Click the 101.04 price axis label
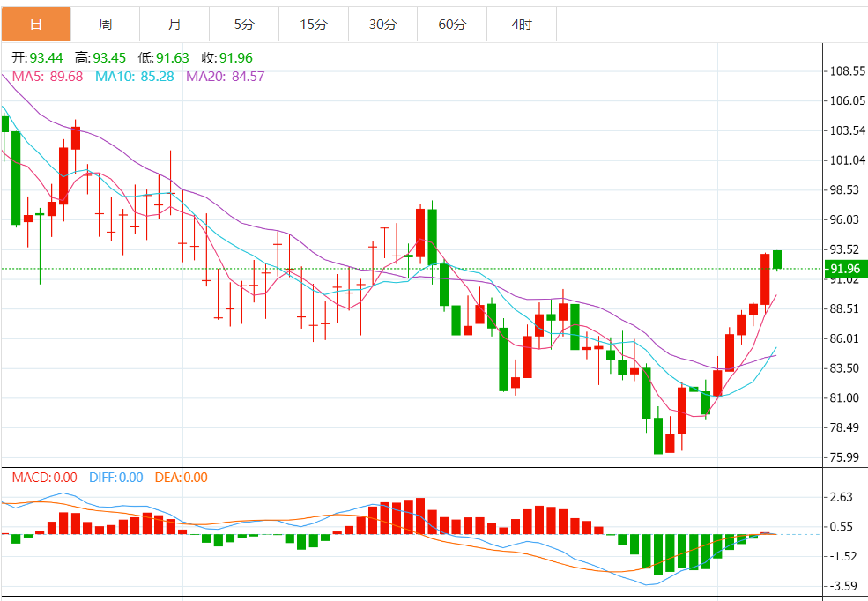Viewport: 868px width, 601px height. tap(847, 160)
